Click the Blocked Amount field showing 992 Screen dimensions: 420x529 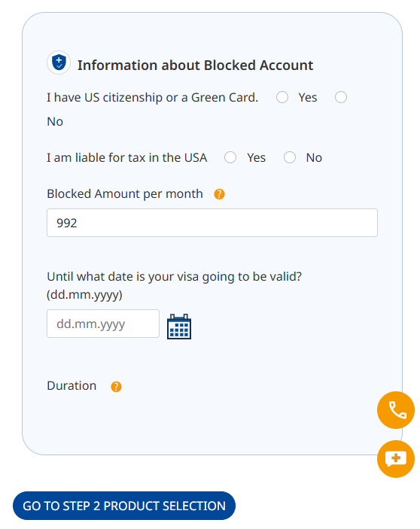coord(212,223)
